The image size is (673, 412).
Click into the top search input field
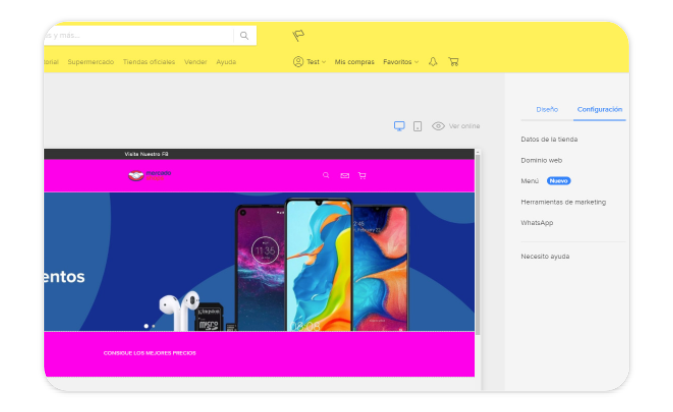coord(139,36)
